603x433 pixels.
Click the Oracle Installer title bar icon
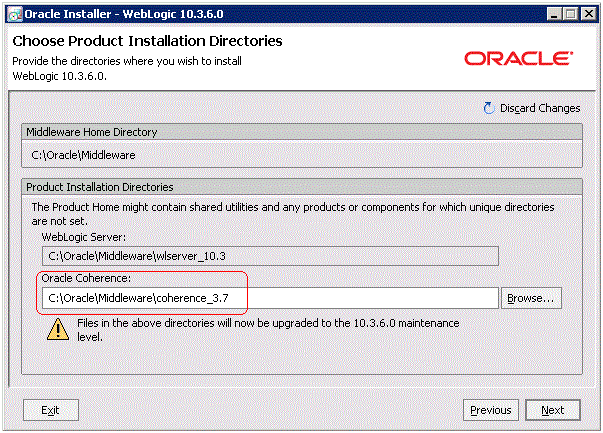(15, 15)
